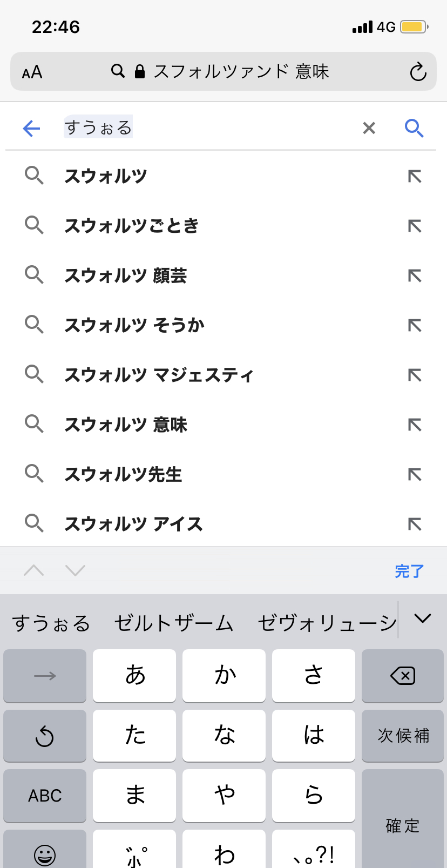Tap the blue search magnifier button
This screenshot has width=447, height=868.
tap(414, 128)
